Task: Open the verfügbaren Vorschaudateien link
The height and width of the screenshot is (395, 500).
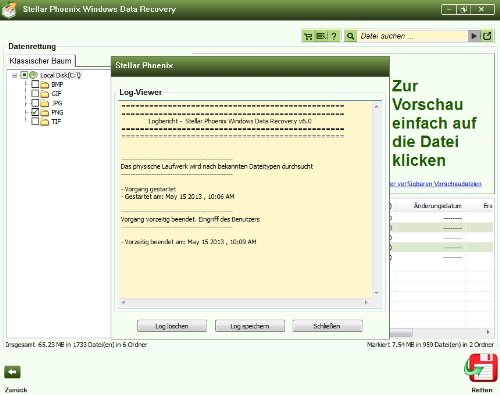Action: point(436,184)
